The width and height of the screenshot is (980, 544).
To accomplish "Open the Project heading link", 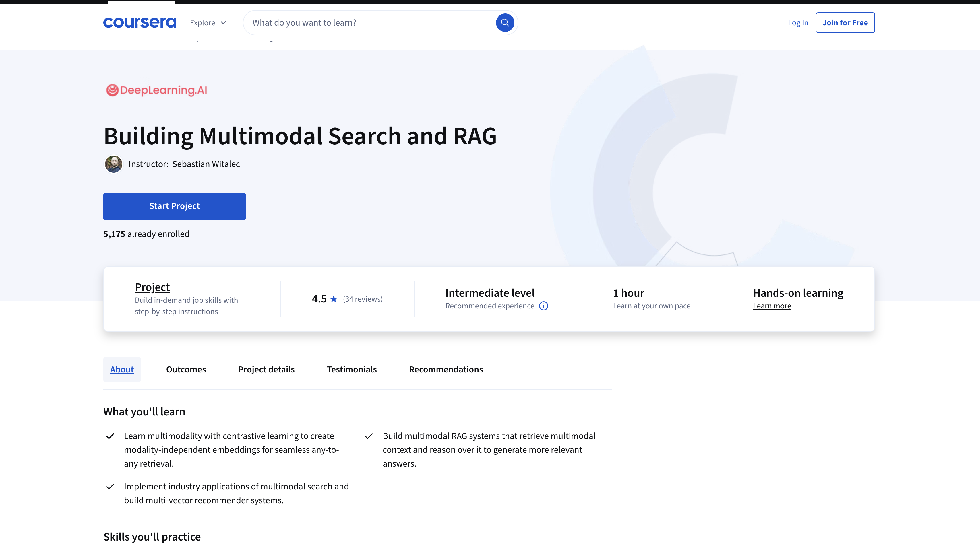I will [152, 287].
